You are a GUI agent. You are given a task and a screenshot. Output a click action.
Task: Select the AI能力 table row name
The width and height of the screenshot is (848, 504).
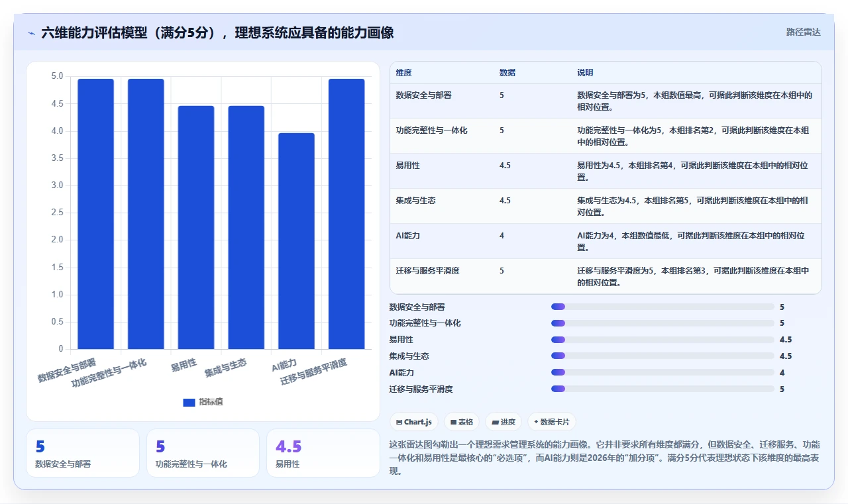coord(408,236)
